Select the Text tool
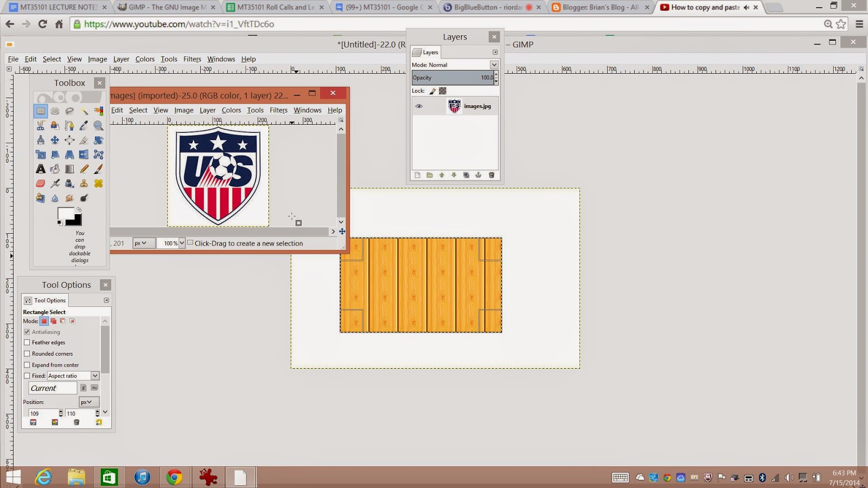This screenshot has width=868, height=488. click(41, 169)
